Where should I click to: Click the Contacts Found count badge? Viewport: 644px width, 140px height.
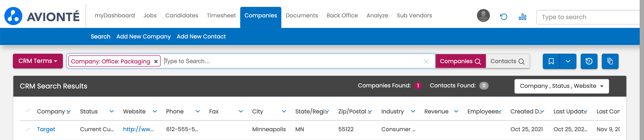[x=483, y=86]
